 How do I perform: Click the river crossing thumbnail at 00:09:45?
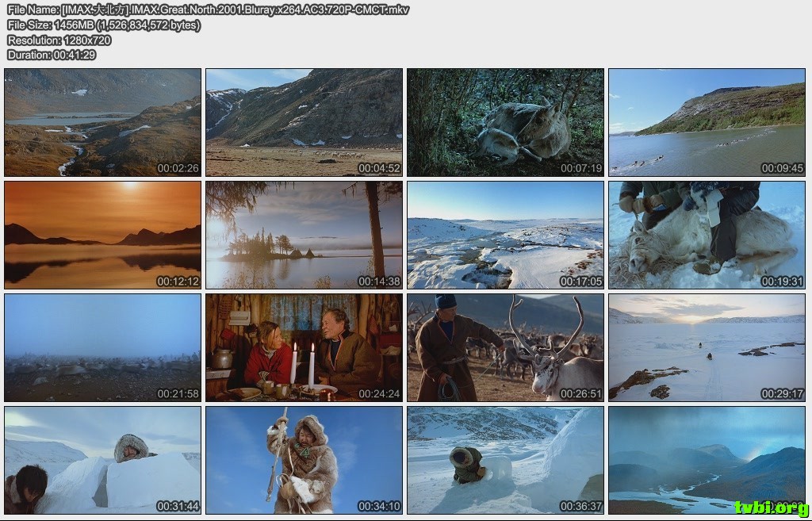(707, 122)
